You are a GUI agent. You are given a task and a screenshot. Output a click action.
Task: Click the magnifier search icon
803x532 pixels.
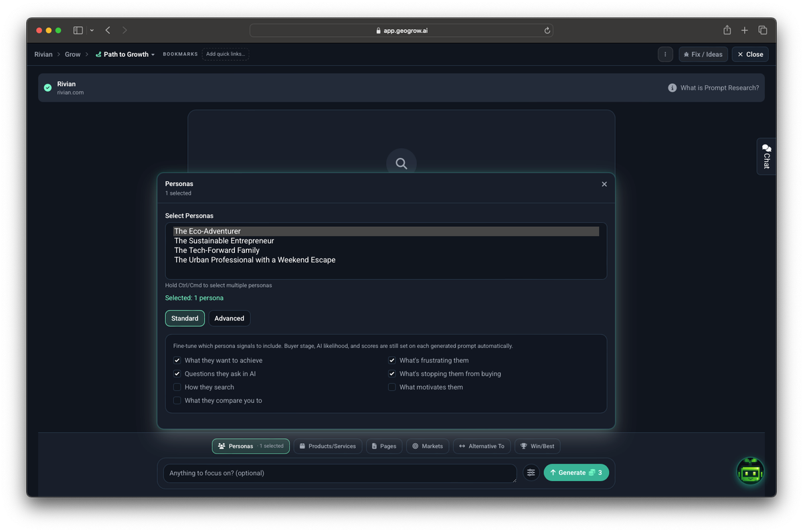401,163
